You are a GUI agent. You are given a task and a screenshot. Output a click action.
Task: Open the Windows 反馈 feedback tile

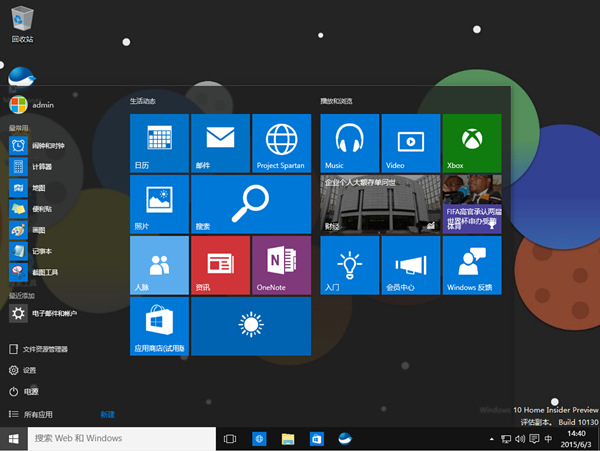pyautogui.click(x=471, y=265)
